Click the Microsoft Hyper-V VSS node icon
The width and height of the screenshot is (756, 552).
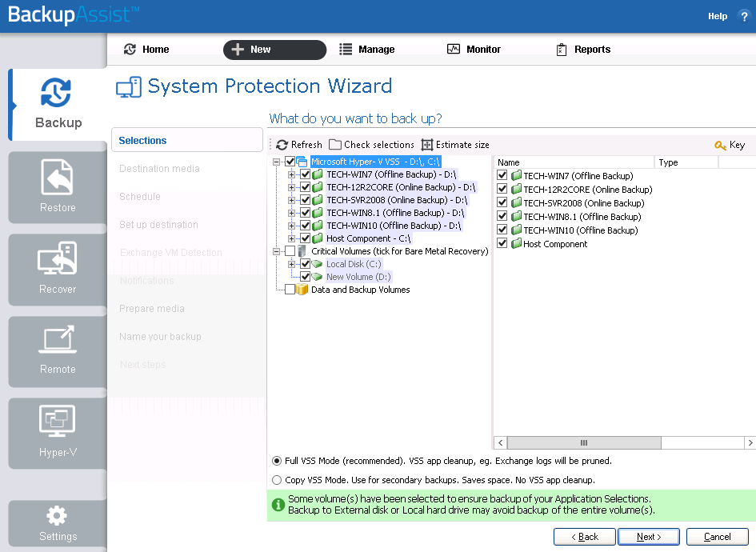(302, 162)
